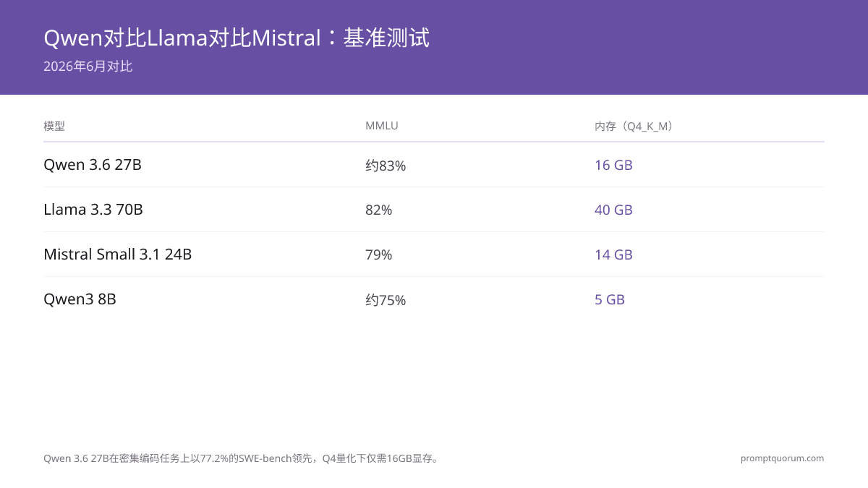Click the '82%' MMLU value
868x488 pixels.
pyautogui.click(x=379, y=210)
